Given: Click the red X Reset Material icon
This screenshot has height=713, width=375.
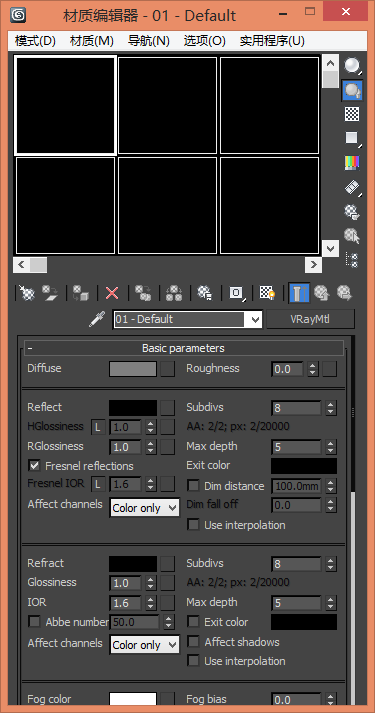Looking at the screenshot, I should pos(112,293).
